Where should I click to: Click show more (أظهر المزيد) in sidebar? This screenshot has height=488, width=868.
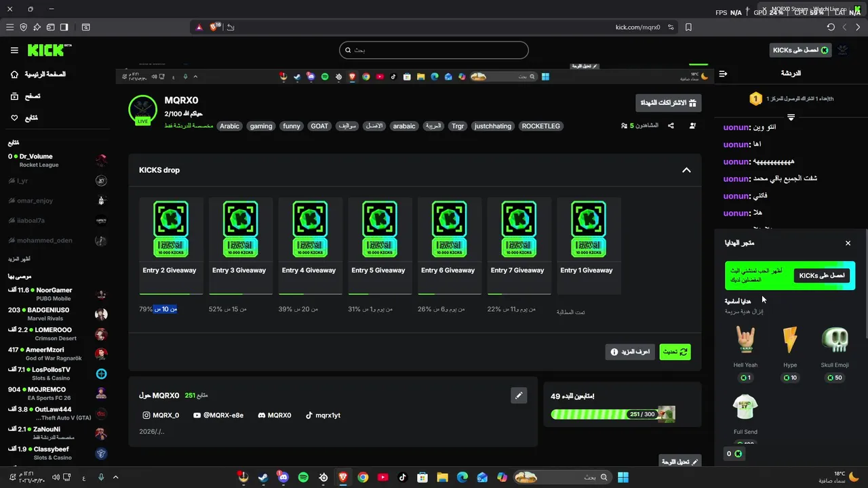point(19,259)
